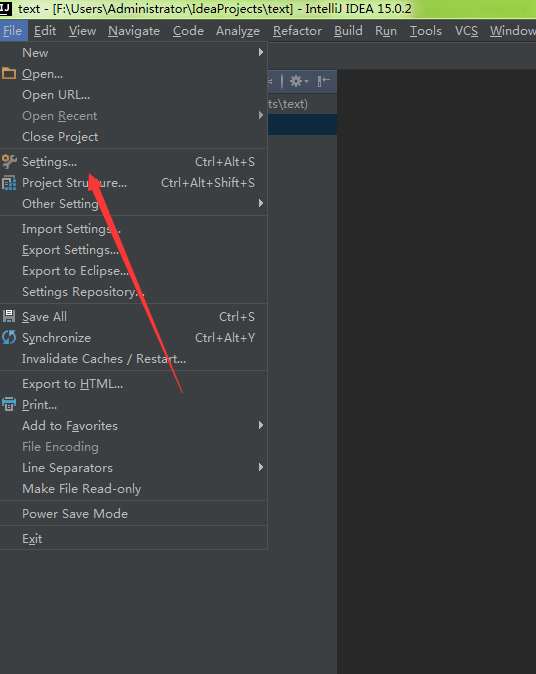Viewport: 536px width, 674px height.
Task: Choose Open URL... from File menu
Action: (133, 95)
